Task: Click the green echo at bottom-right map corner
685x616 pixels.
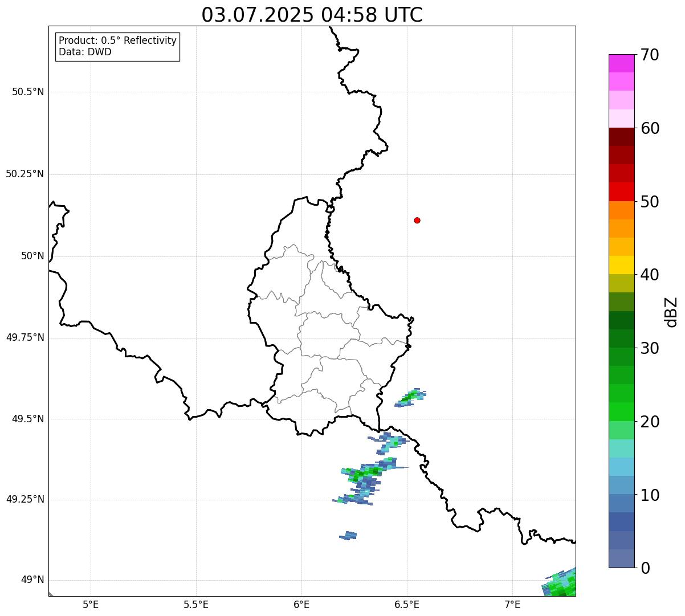Action: (560, 582)
